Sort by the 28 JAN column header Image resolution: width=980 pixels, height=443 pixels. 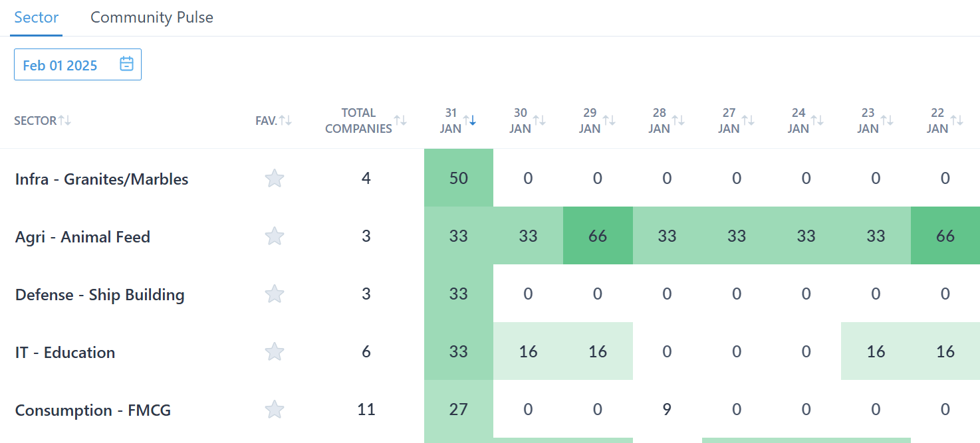(660, 120)
